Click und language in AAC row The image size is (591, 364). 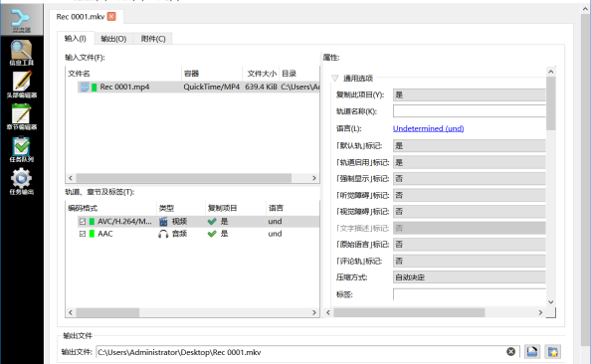[275, 234]
